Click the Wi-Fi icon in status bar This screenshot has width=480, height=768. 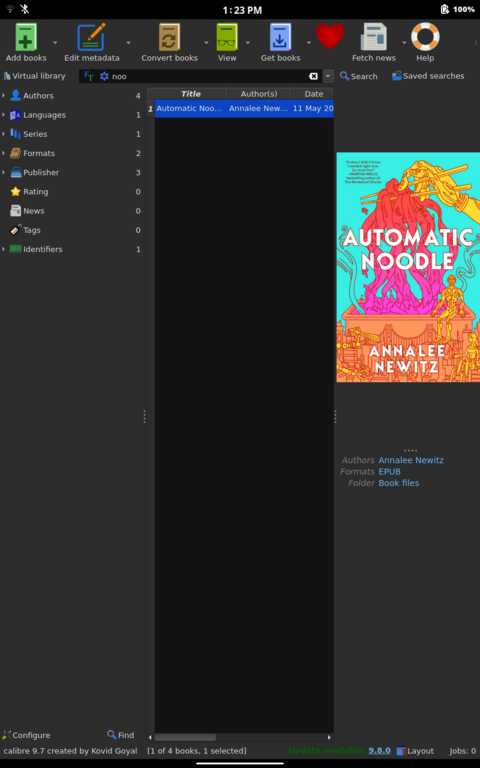[10, 9]
